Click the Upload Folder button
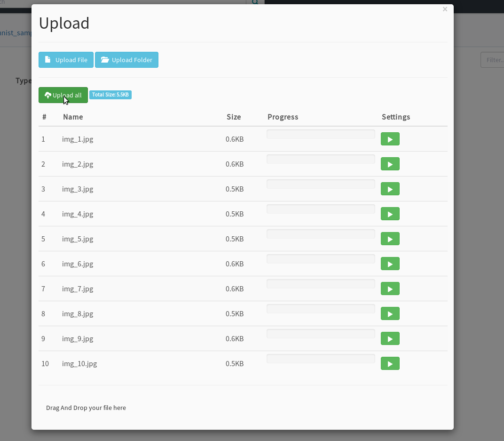Viewport: 504px width, 441px height. click(x=126, y=60)
